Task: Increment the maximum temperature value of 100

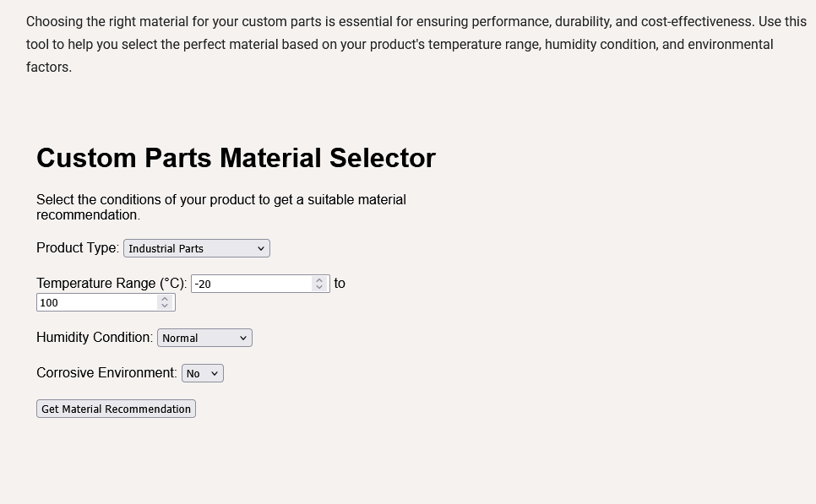Action: pos(165,299)
